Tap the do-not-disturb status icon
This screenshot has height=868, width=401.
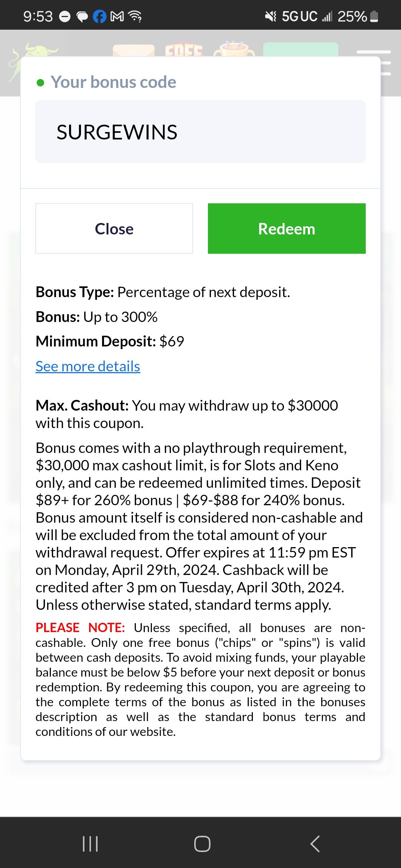pyautogui.click(x=65, y=17)
